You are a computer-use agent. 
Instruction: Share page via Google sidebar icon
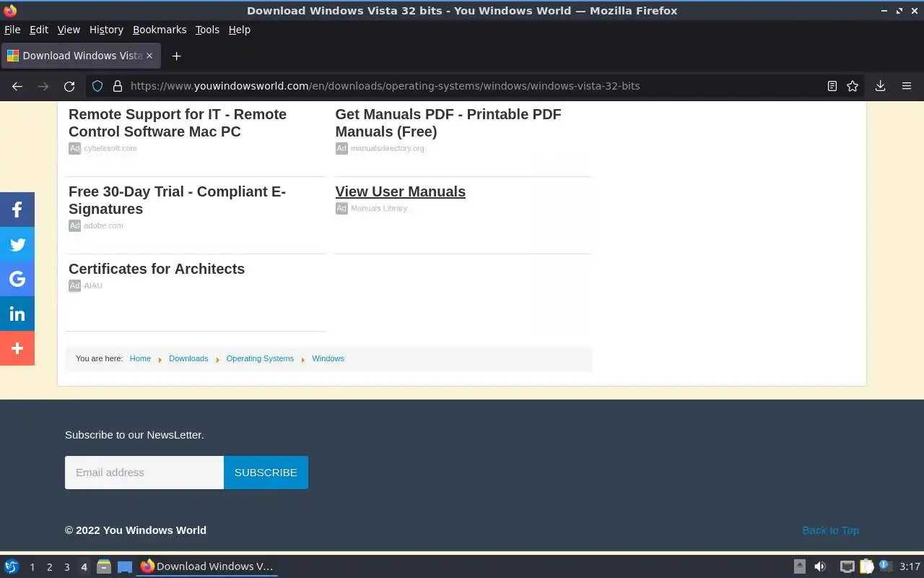[x=17, y=279]
